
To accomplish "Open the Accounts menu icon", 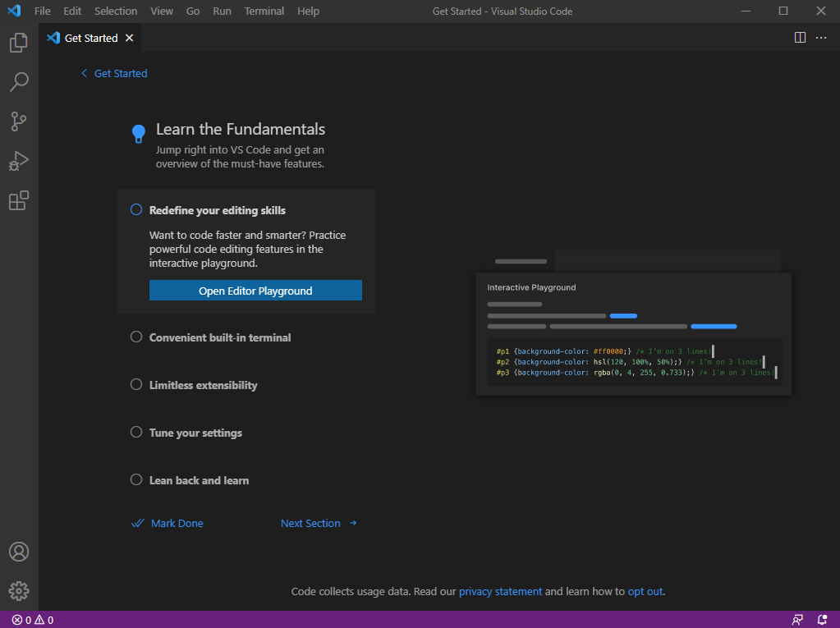I will (x=19, y=552).
